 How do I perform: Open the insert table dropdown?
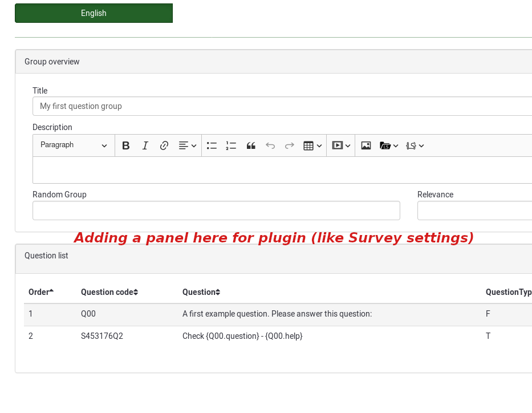(x=312, y=145)
